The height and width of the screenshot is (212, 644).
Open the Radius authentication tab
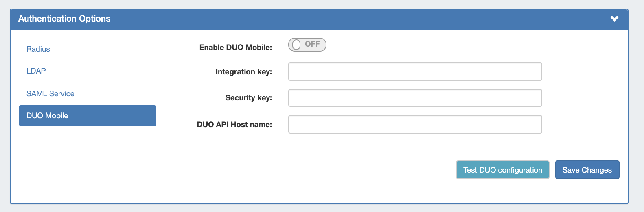click(x=38, y=49)
